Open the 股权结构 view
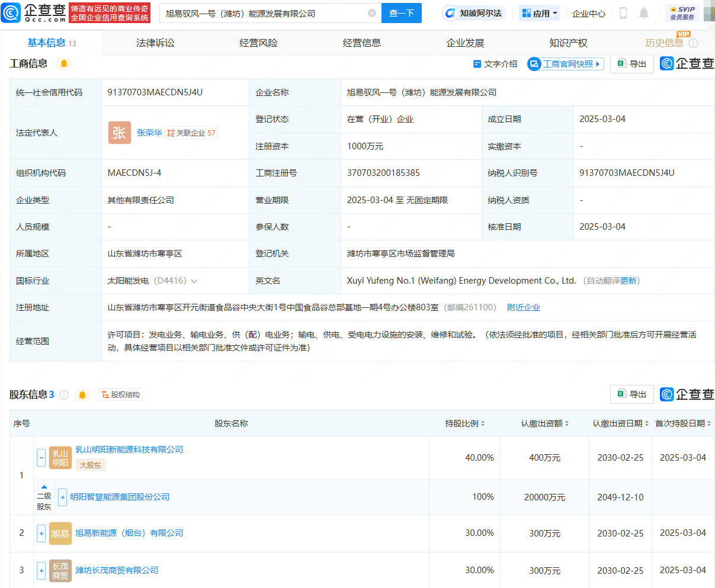The width and height of the screenshot is (715, 588). [x=121, y=395]
